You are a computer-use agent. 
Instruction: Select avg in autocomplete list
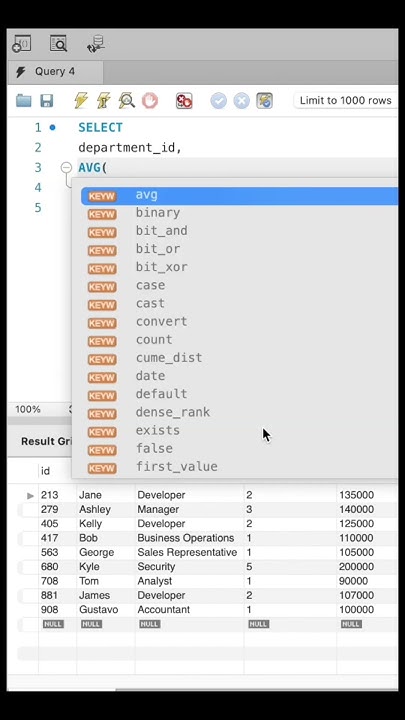click(x=239, y=196)
